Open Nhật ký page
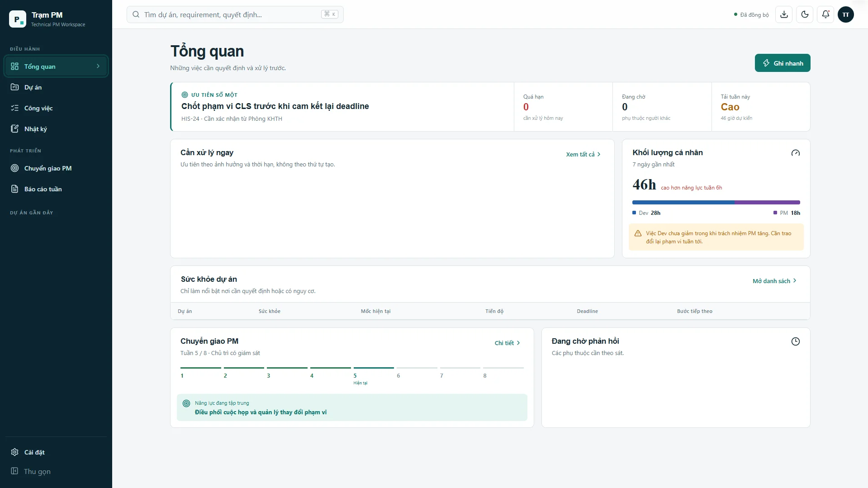 (56, 129)
